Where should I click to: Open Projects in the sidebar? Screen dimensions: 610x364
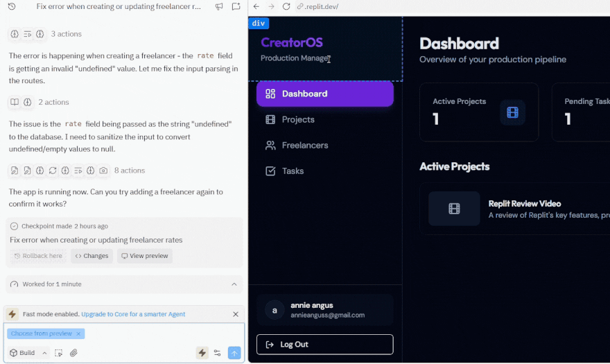click(298, 120)
